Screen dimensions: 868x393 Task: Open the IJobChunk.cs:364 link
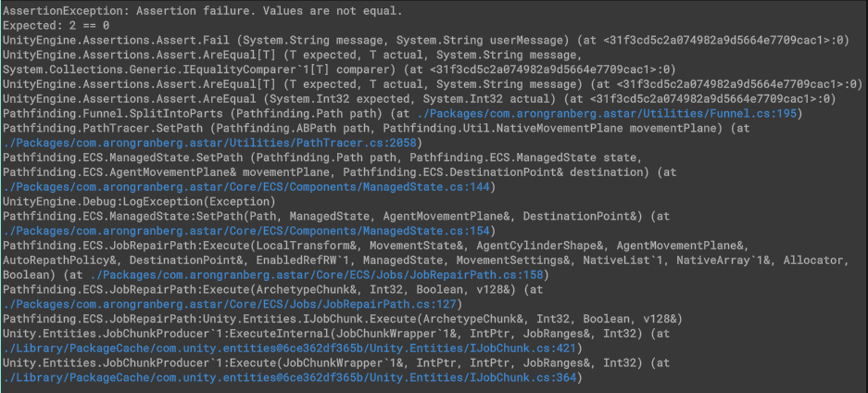(x=290, y=378)
